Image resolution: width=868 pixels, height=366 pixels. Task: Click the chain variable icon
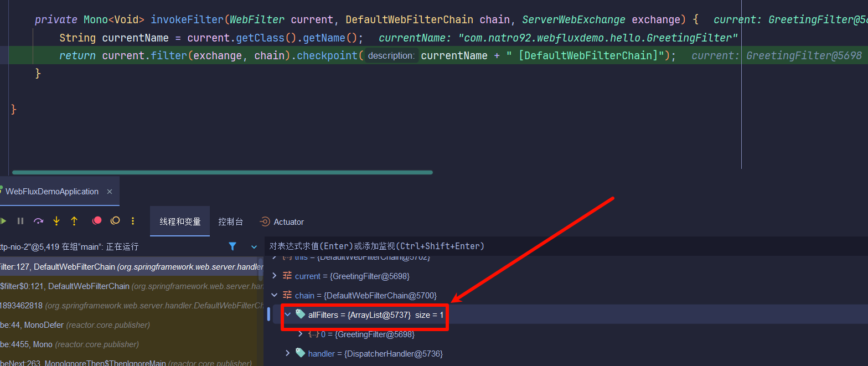click(287, 295)
